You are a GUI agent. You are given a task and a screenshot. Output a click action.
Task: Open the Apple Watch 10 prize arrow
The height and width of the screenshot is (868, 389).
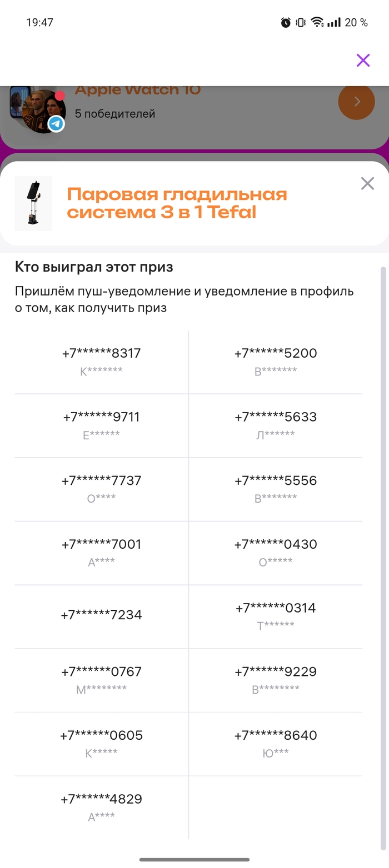pos(356,102)
